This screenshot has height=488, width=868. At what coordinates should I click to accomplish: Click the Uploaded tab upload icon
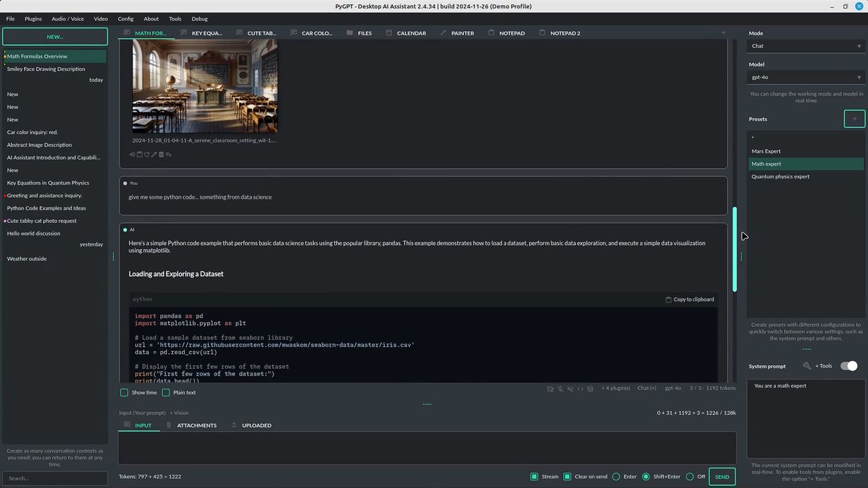pos(234,425)
